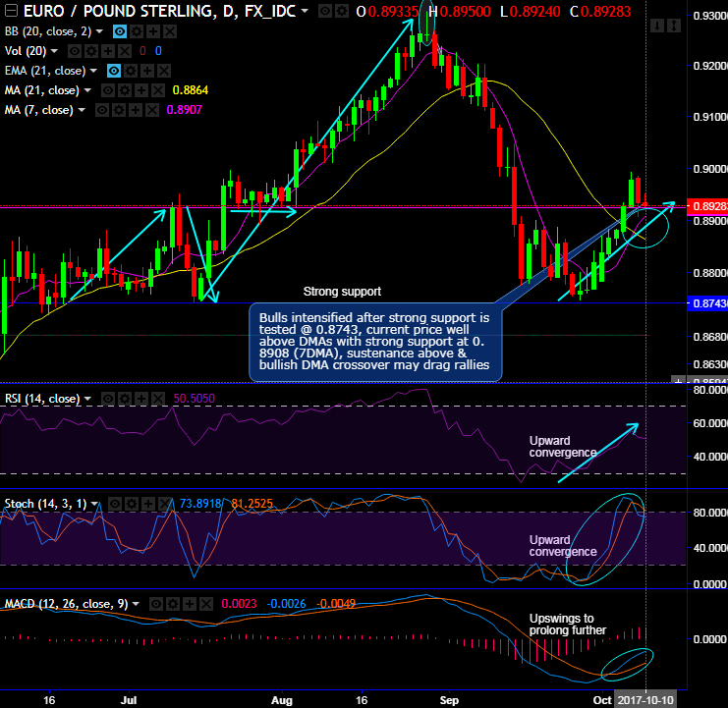Open RSI (14, close) settings gear
728x708 pixels.
click(x=125, y=399)
